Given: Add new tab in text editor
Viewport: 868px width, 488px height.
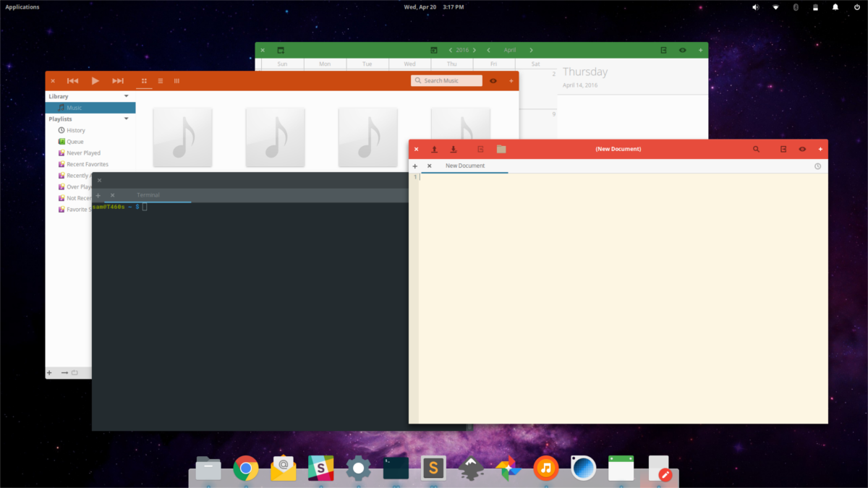Looking at the screenshot, I should click(x=414, y=166).
